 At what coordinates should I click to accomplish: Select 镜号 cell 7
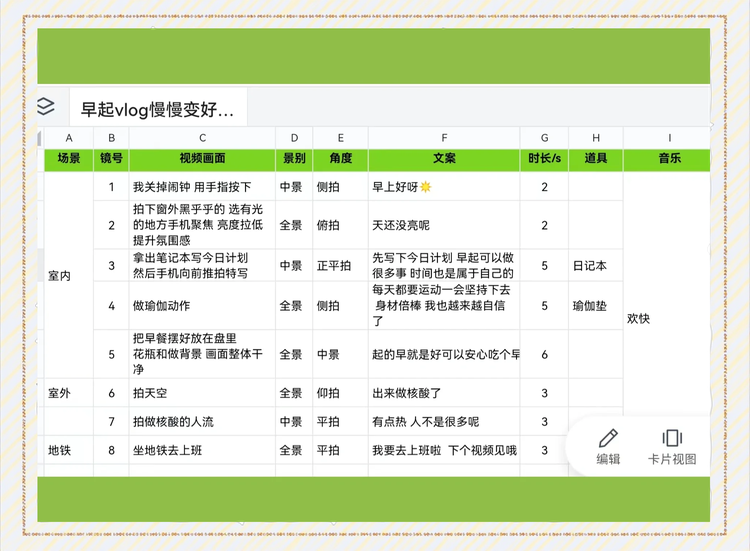(111, 421)
